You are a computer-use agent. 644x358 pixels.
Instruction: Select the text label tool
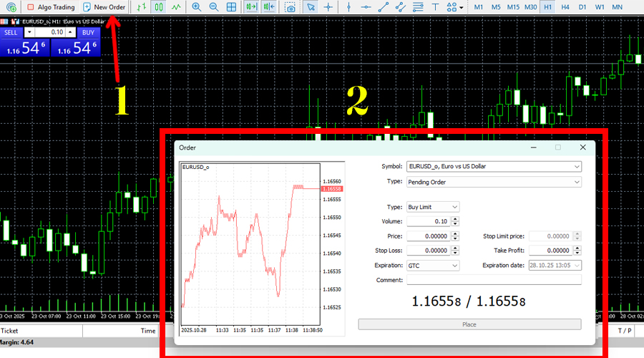coord(435,7)
